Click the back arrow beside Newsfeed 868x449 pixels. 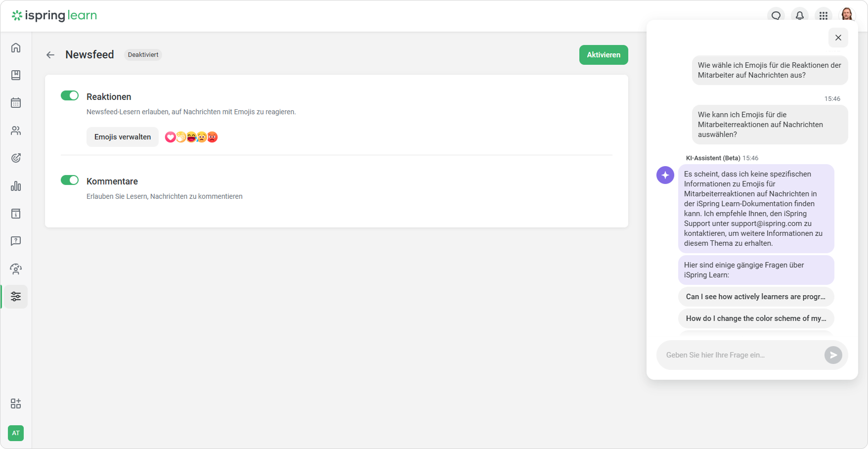tap(50, 55)
